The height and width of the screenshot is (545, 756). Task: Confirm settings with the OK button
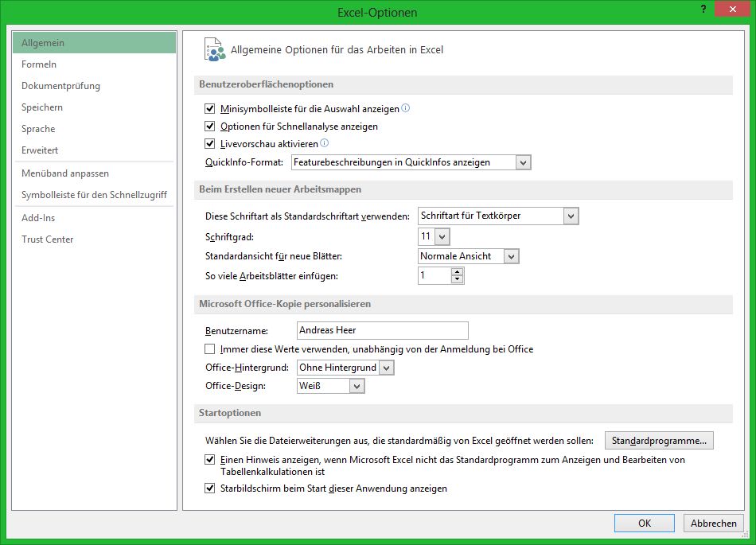644,523
